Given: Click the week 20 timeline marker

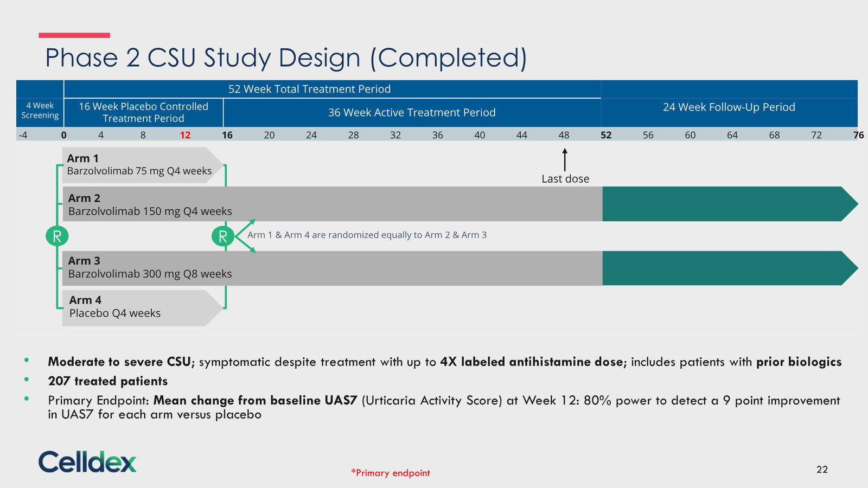Looking at the screenshot, I should [269, 135].
